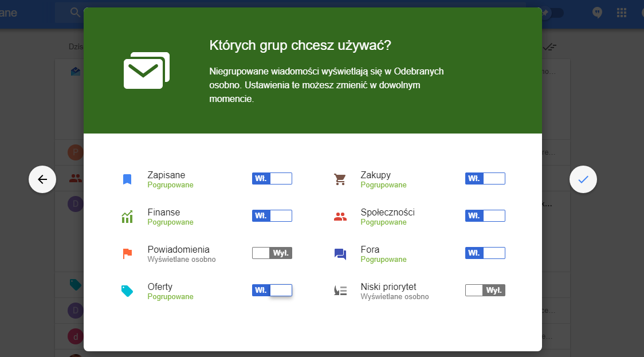This screenshot has height=357, width=644.
Task: Click the Fora chat bubbles icon
Action: point(340,252)
